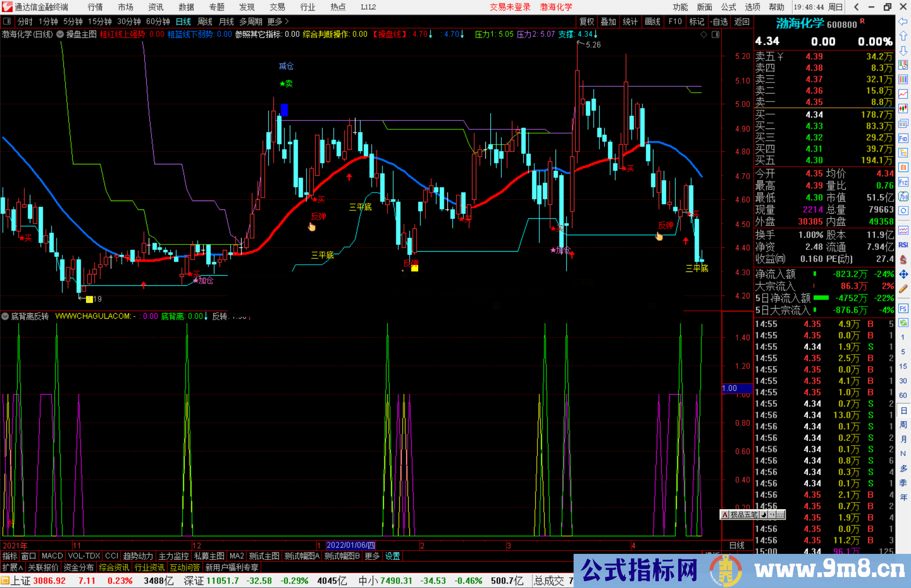
Task: Open the 画线 drawing tools menu
Action: [652, 21]
